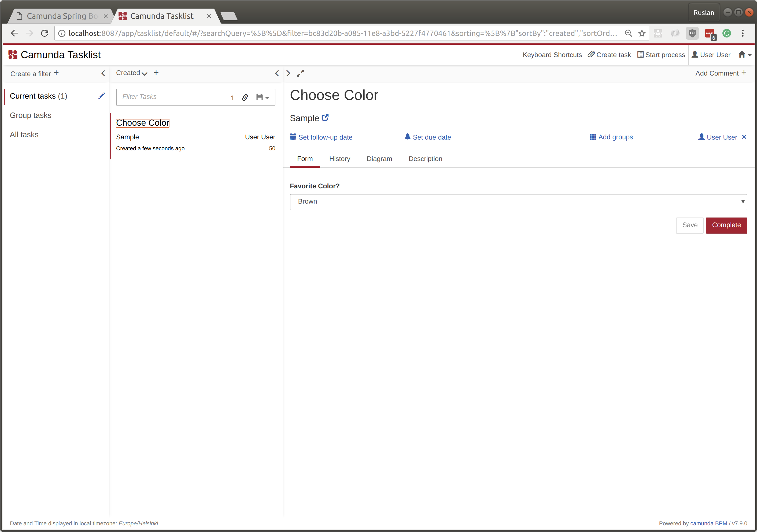Click the Camunda logo icon
The height and width of the screenshot is (532, 757).
pos(13,55)
